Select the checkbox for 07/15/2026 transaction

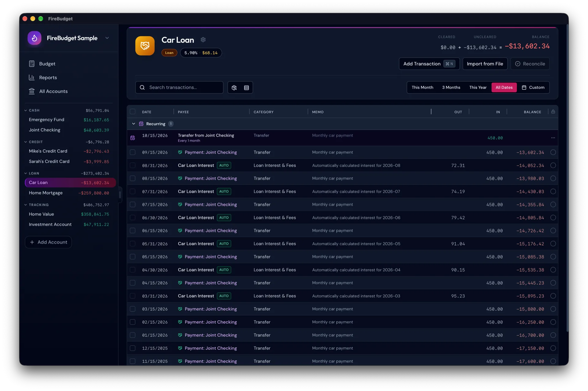(133, 204)
